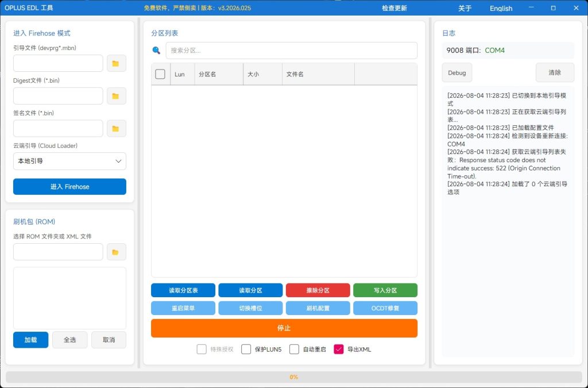Viewport: 588px width, 388px height.
Task: Open the 重启菜单 button
Action: point(183,308)
